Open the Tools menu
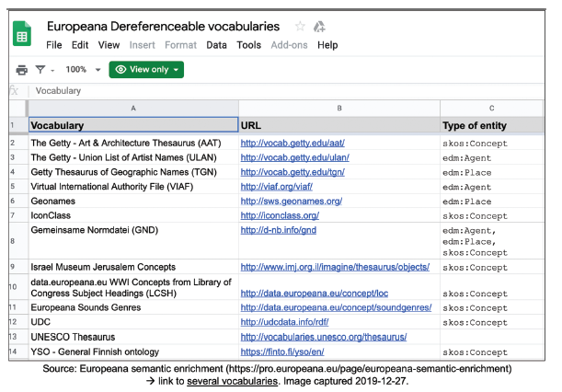This screenshot has width=562, height=392. coord(248,45)
